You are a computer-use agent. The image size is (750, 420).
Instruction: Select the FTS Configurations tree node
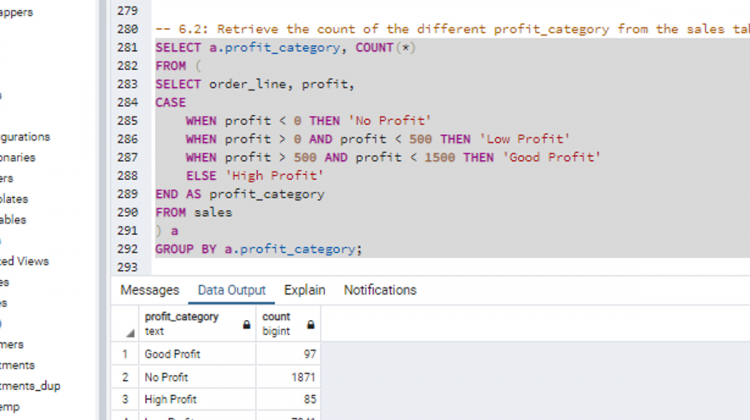(x=25, y=137)
